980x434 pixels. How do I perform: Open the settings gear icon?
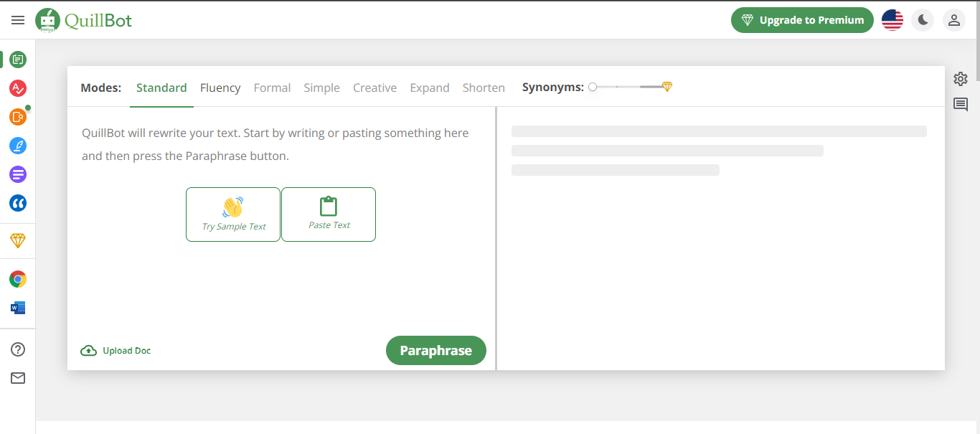961,79
